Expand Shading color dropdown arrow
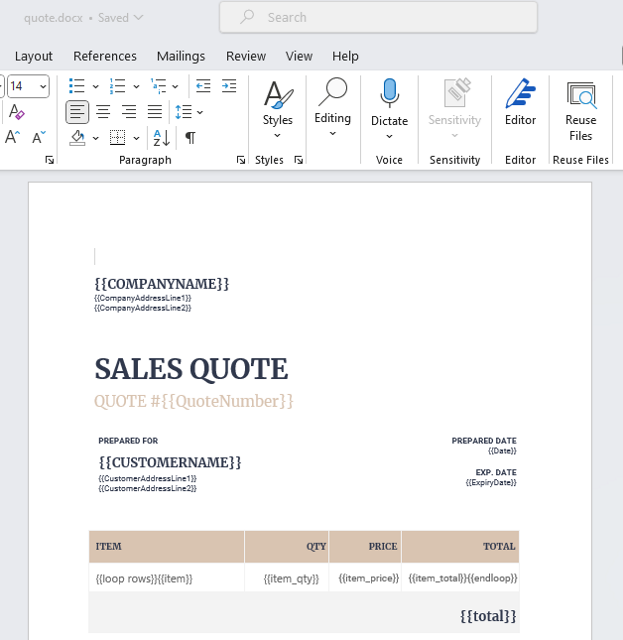Image resolution: width=623 pixels, height=640 pixels. click(x=96, y=138)
